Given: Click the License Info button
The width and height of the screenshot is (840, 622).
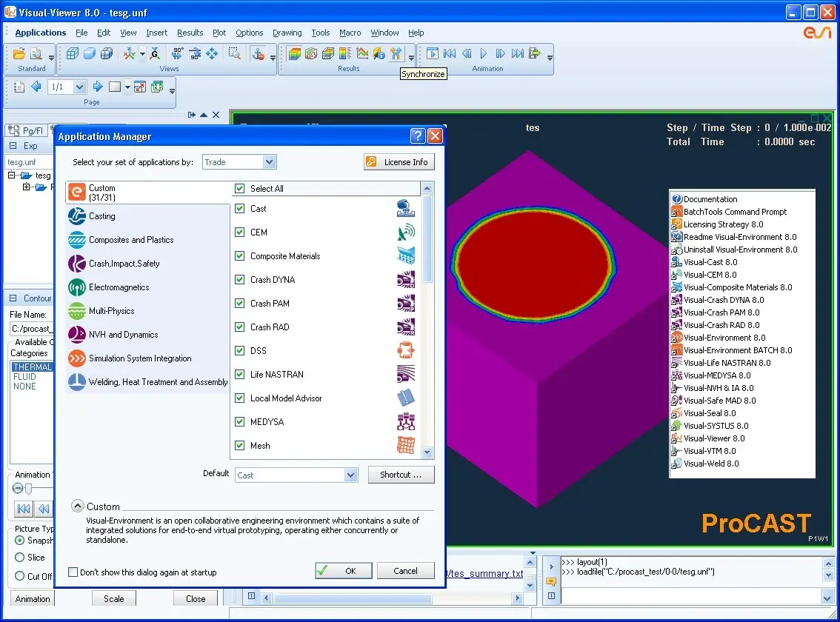Looking at the screenshot, I should tap(399, 162).
